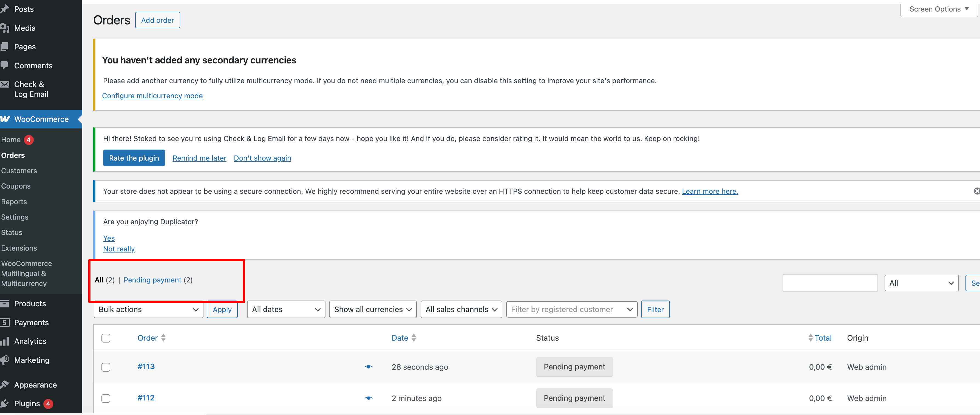Screen dimensions: 980x415
Task: Click the Analytics bar chart icon
Action: [5, 341]
